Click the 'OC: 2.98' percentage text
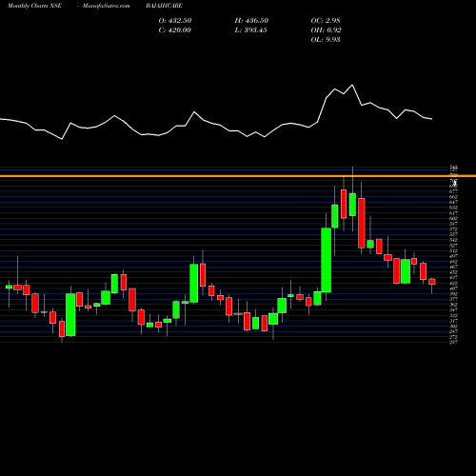476x476 pixels. pyautogui.click(x=326, y=21)
